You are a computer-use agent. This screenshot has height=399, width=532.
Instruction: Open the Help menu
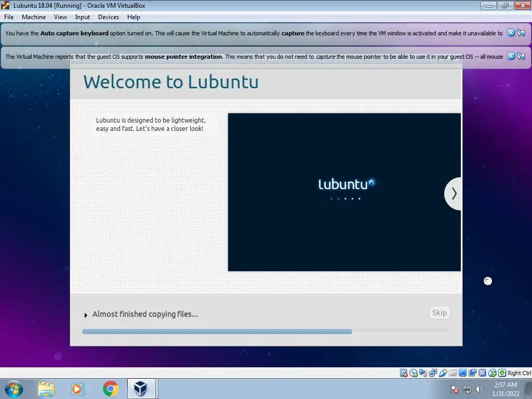pos(134,17)
